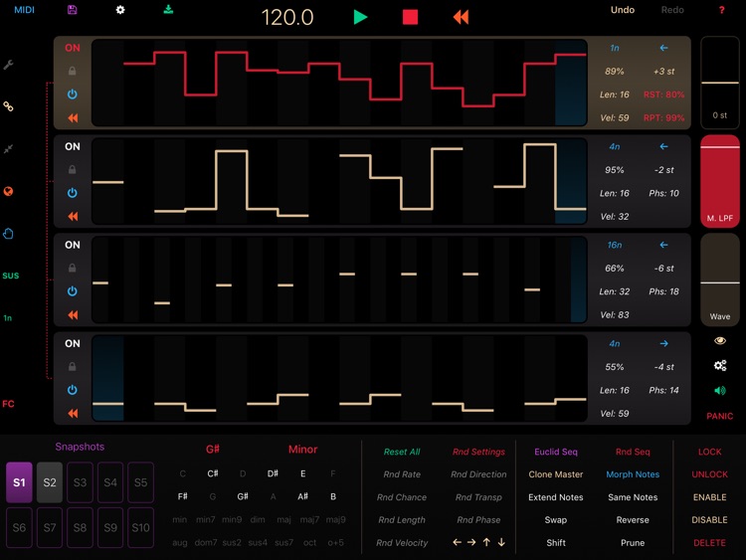Rewind track two with orange arrows
Viewport: 746px width, 560px height.
tap(73, 217)
